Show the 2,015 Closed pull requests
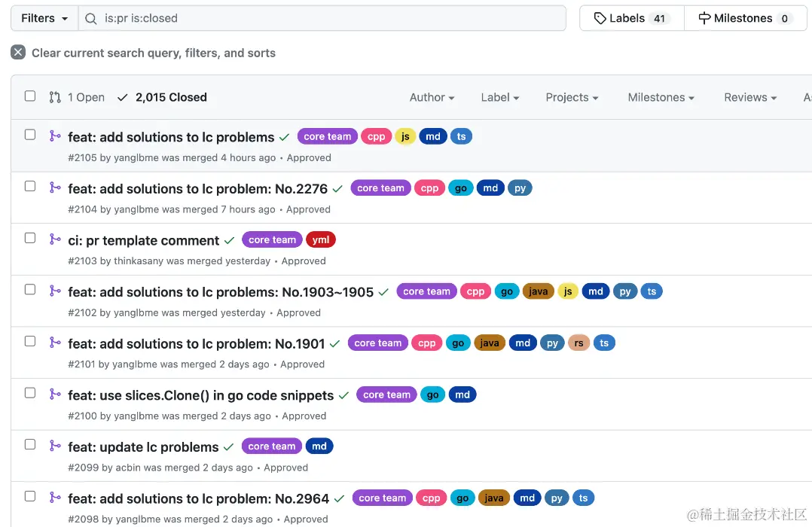 click(162, 97)
